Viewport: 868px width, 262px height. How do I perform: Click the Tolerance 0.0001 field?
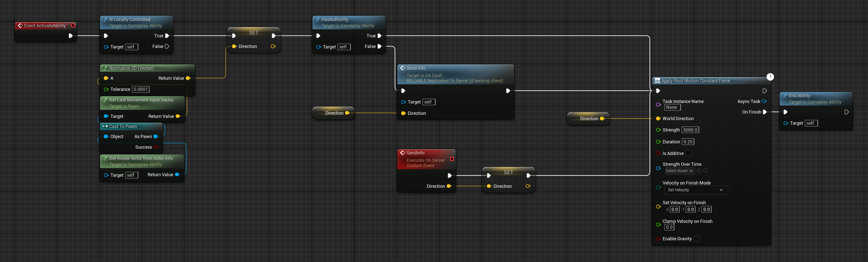141,89
